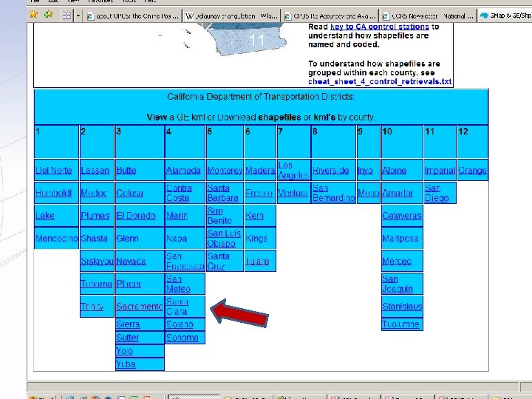This screenshot has width=532, height=399.
Task: Open the San Joaquin county link
Action: (x=398, y=284)
